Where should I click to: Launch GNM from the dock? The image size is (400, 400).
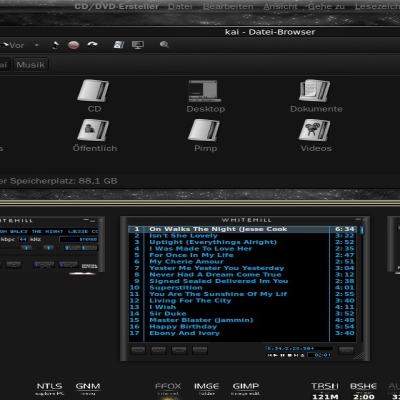(88, 389)
